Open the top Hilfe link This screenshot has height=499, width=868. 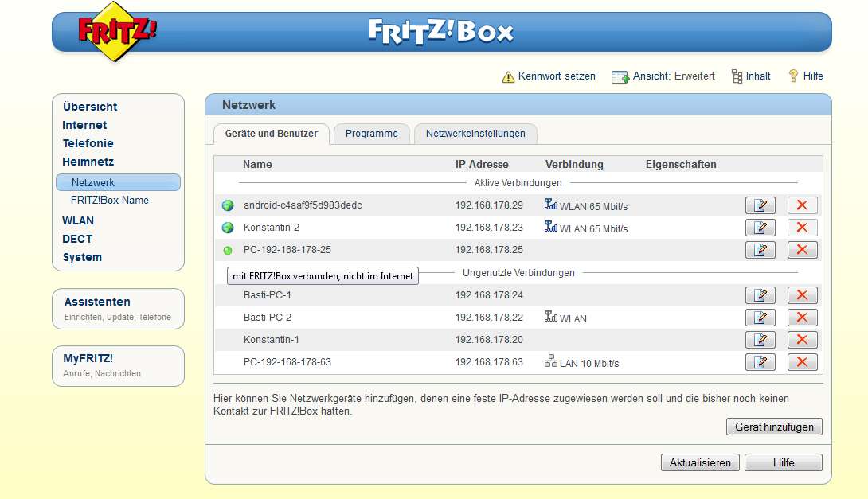[x=812, y=76]
